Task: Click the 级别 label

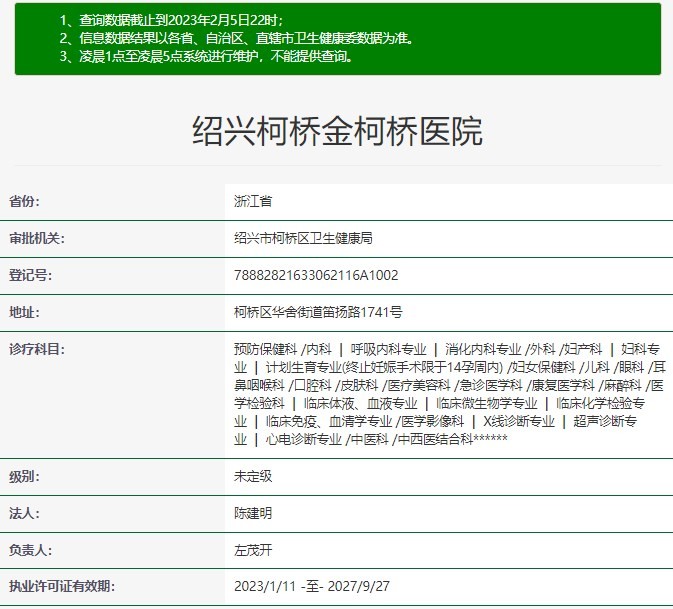Action: (24, 476)
